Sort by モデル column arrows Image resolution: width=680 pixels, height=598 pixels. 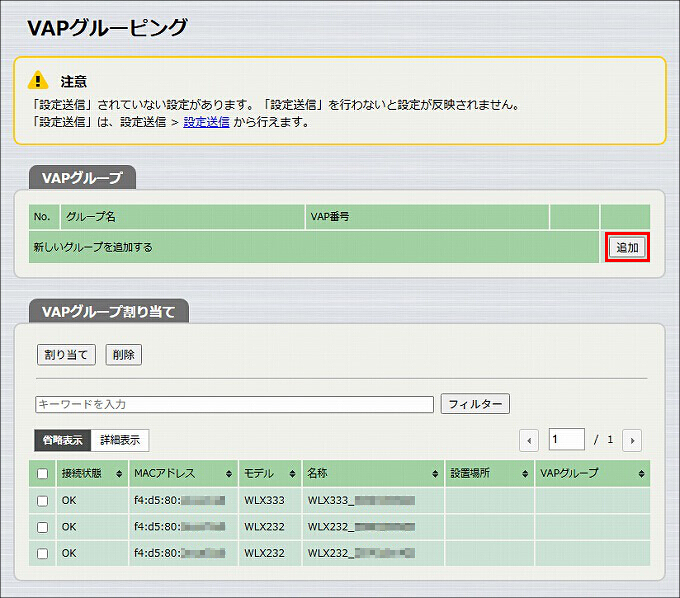click(292, 474)
